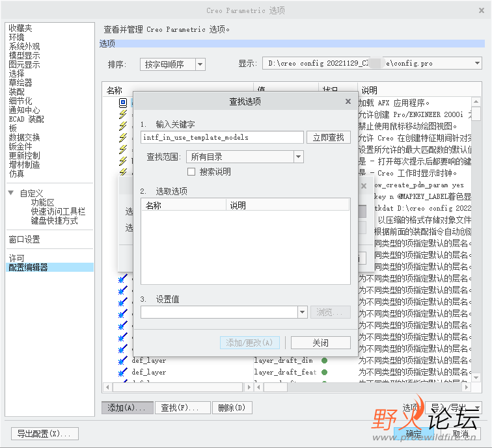The image size is (492, 448).
Task: Click the 添加(A)... button
Action: 128,408
